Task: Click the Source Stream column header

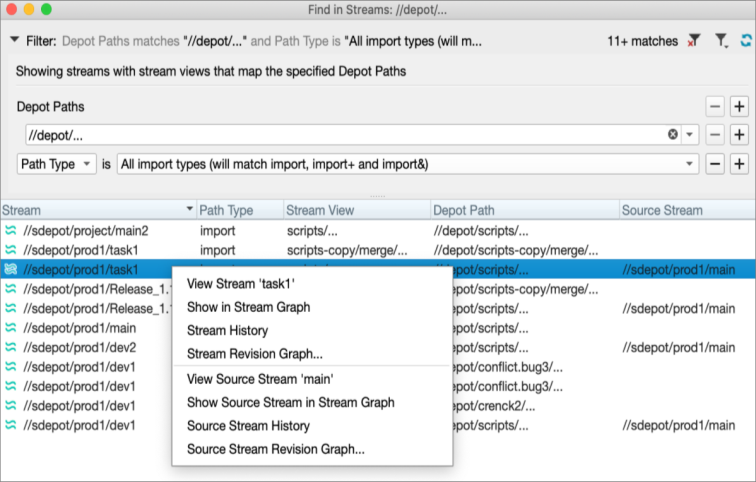Action: click(662, 210)
